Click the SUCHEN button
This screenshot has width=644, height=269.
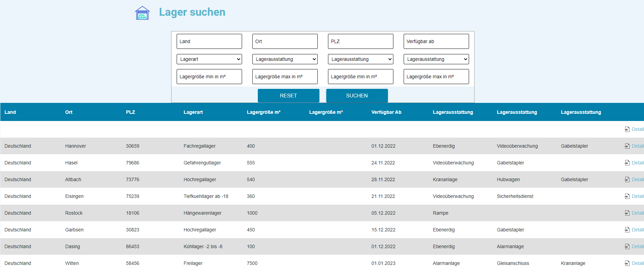[x=357, y=96]
